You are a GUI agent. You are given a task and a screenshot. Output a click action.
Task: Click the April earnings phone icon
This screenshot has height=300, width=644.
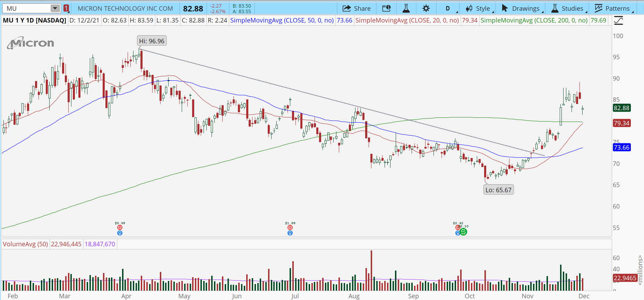[x=120, y=228]
